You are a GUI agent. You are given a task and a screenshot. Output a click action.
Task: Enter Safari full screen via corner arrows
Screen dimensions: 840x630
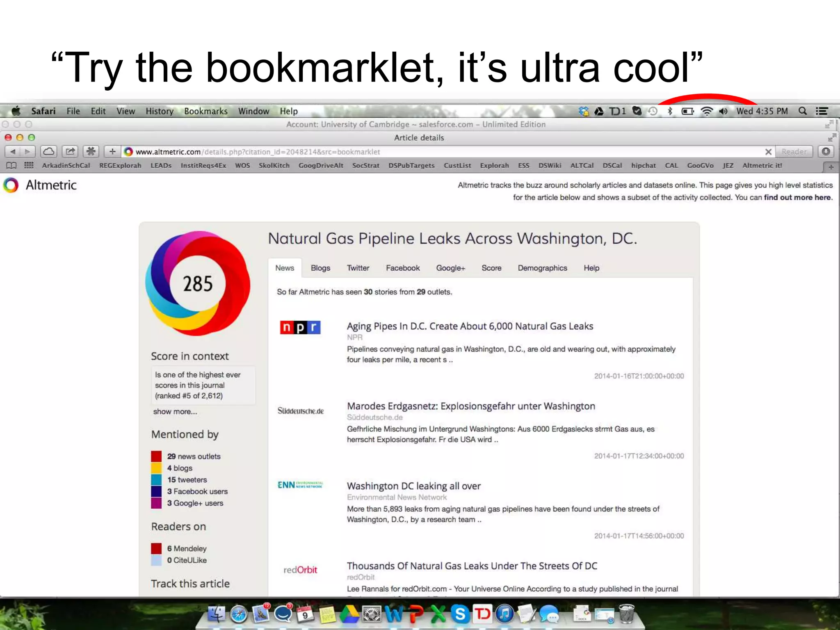[832, 137]
